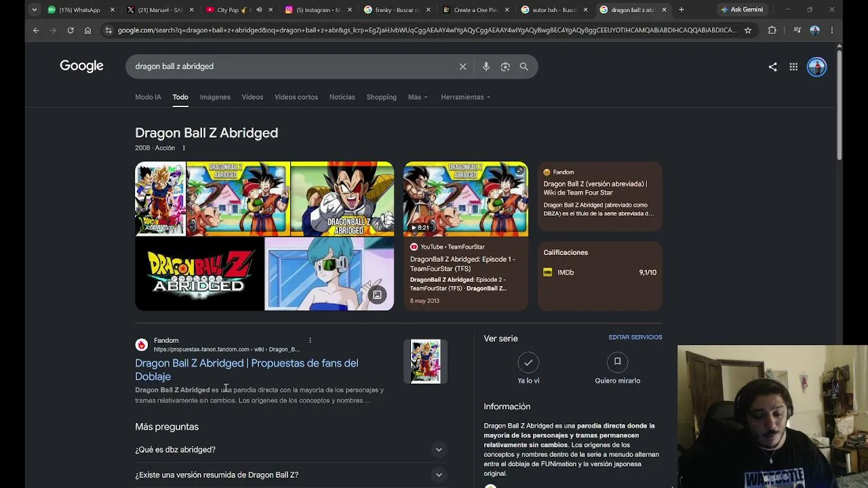View site info icon in address bar
The width and height of the screenshot is (868, 488).
(x=108, y=30)
